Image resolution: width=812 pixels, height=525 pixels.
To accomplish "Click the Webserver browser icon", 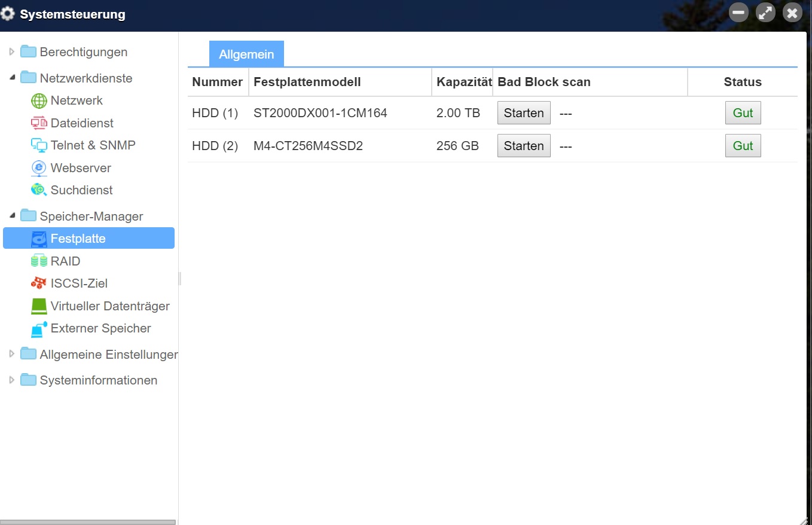I will pos(39,168).
